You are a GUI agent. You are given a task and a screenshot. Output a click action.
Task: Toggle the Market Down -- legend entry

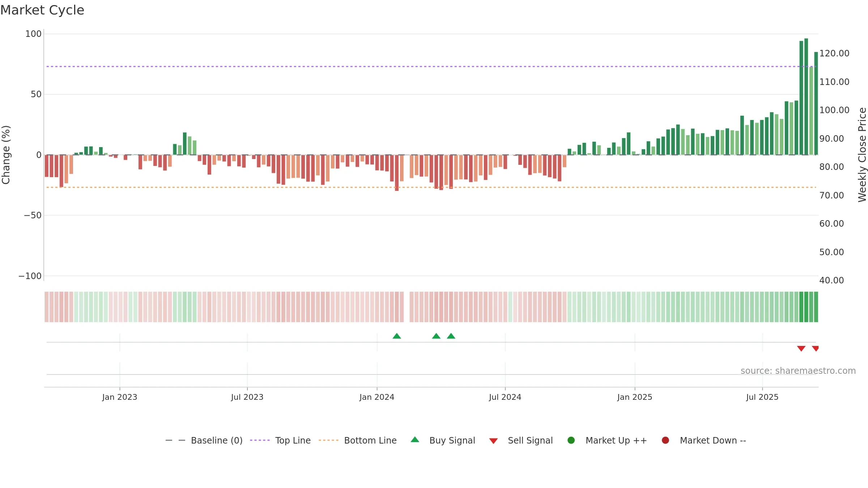pyautogui.click(x=704, y=440)
